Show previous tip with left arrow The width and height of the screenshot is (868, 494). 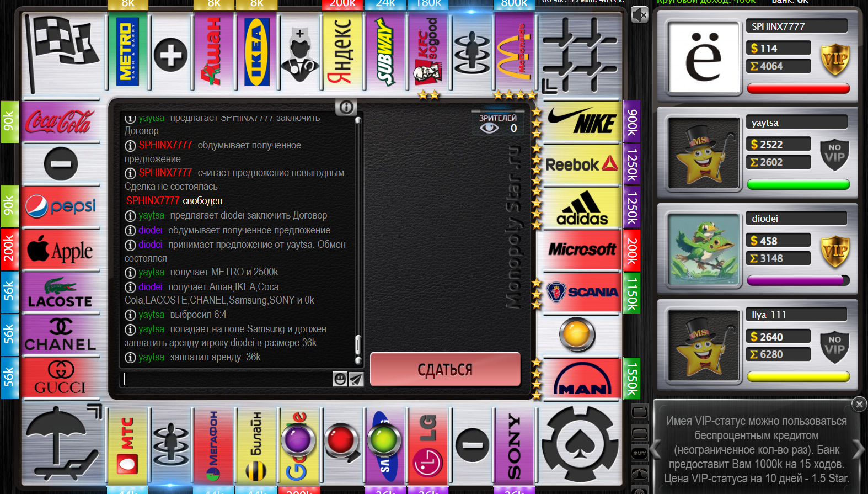pos(655,449)
